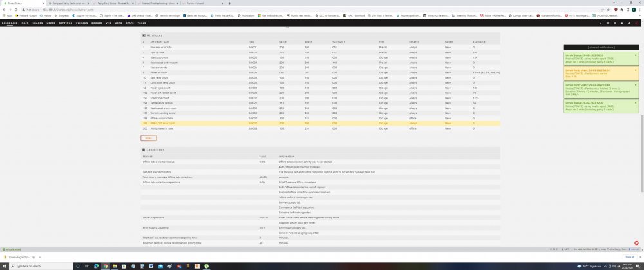The height and width of the screenshot is (270, 644).
Task: Launch Microsoft Edge from the taskbar
Action: [96, 266]
